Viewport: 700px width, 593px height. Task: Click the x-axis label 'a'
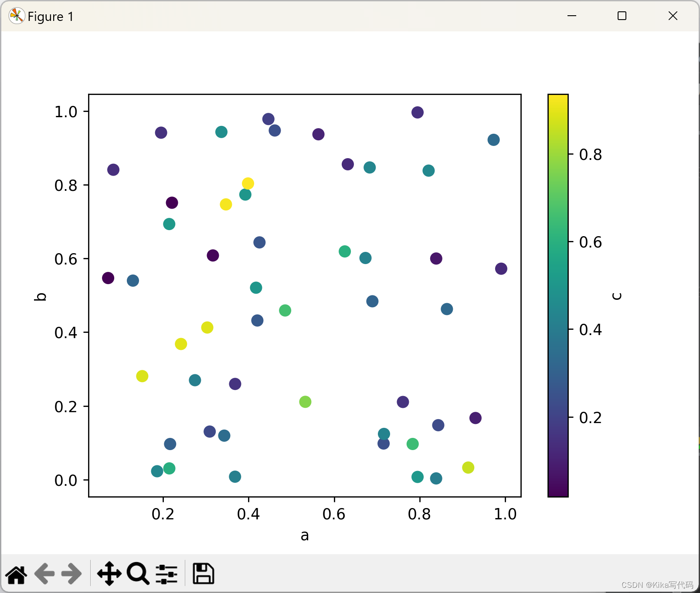pos(305,535)
